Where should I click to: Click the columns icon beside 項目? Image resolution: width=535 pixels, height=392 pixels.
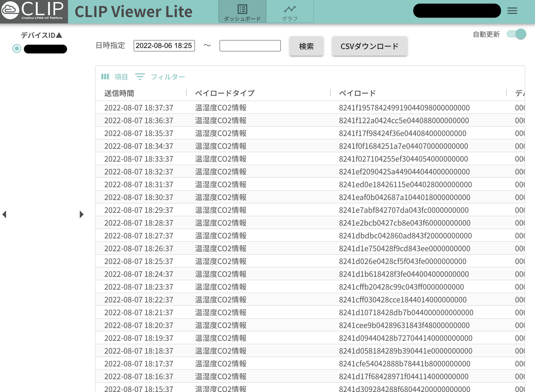[x=105, y=77]
